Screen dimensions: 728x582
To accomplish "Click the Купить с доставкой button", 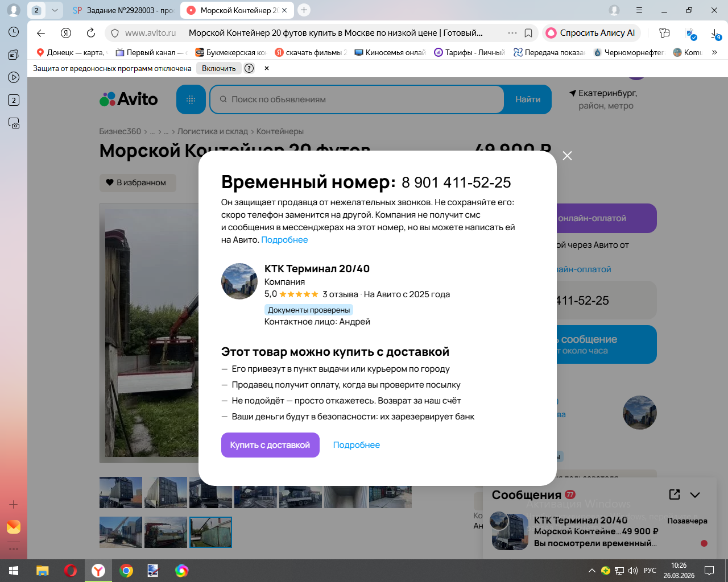I will pyautogui.click(x=270, y=445).
